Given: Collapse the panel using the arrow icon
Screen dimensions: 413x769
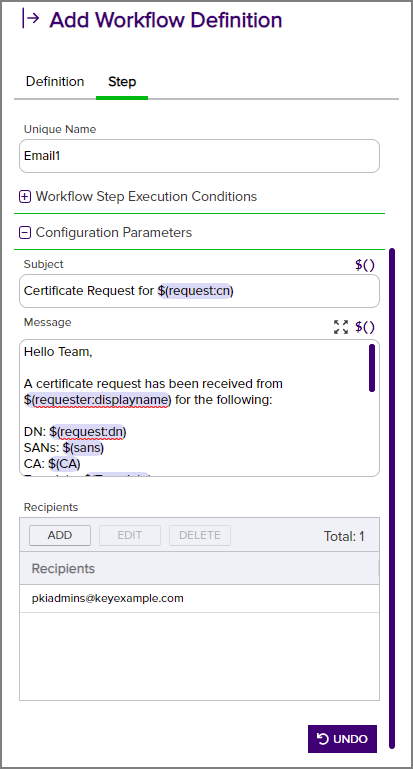Looking at the screenshot, I should pyautogui.click(x=30, y=19).
